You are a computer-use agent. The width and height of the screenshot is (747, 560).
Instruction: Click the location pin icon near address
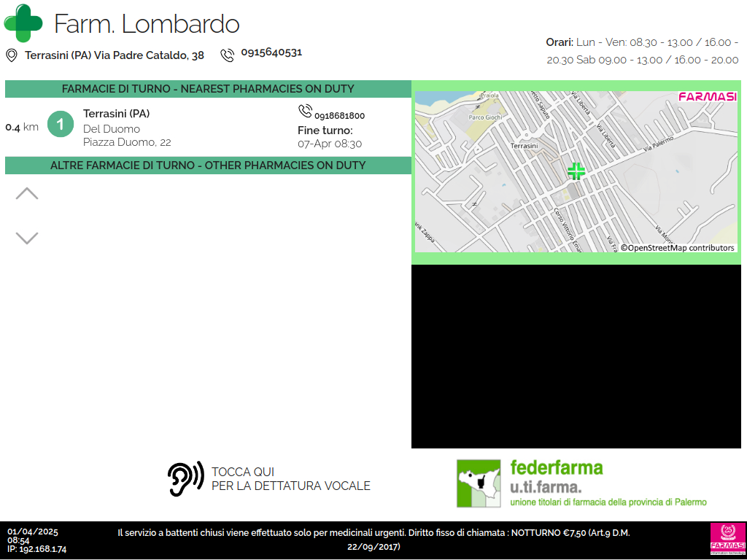click(12, 55)
